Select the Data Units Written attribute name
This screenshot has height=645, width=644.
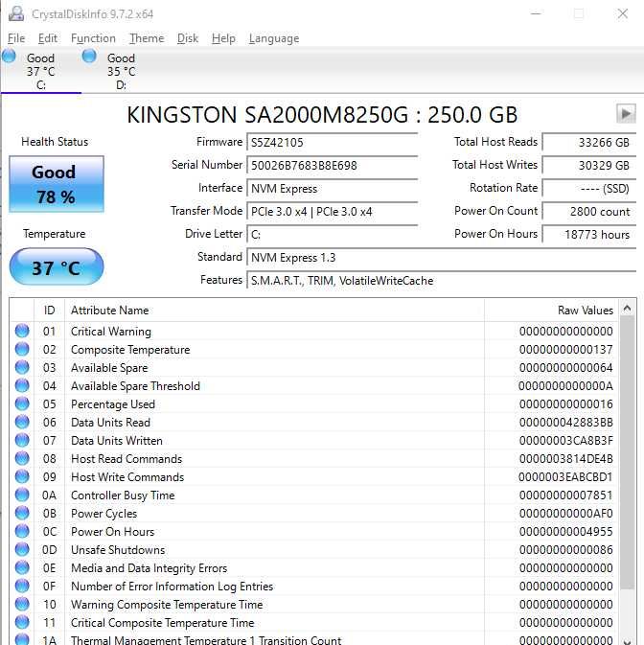pos(117,441)
